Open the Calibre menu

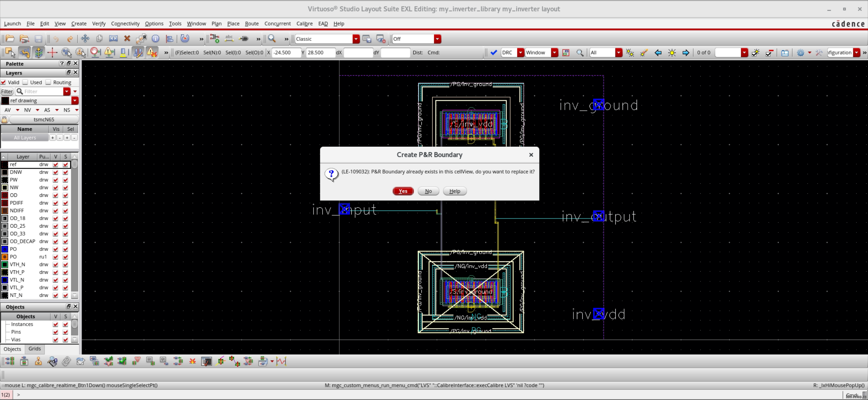coord(304,23)
